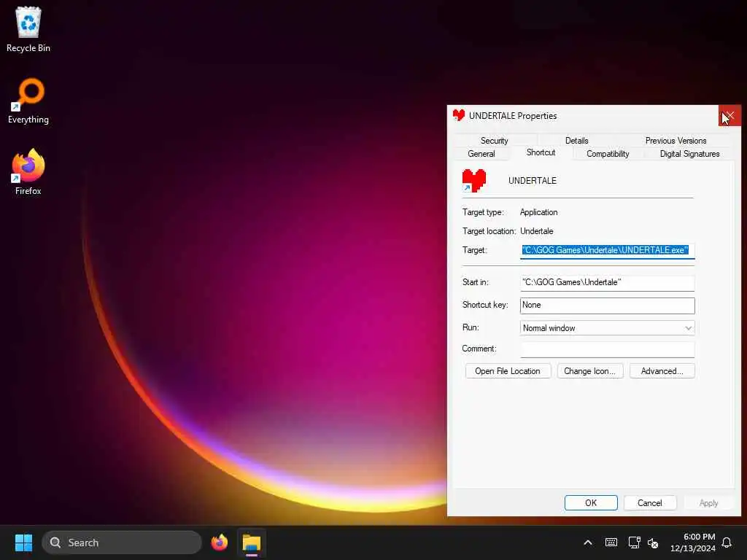Viewport: 747px width, 560px height.
Task: Close the UNDERTALE Properties dialog
Action: [729, 116]
